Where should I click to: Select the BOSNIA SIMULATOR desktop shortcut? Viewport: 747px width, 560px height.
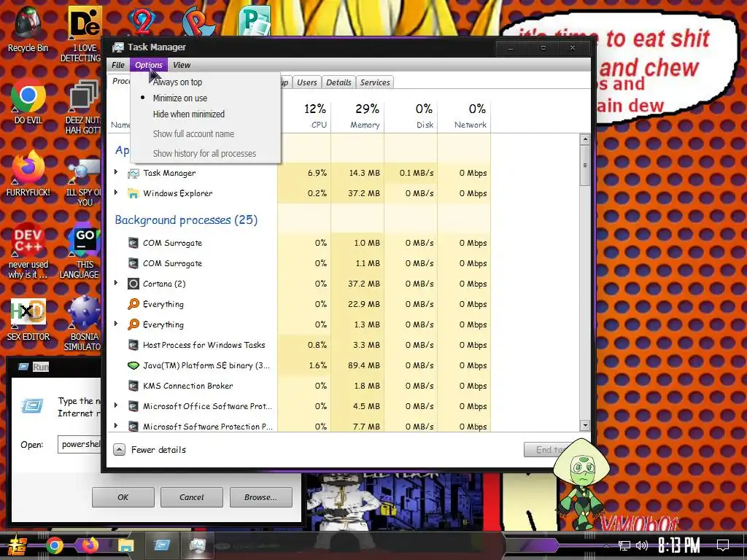(x=83, y=324)
